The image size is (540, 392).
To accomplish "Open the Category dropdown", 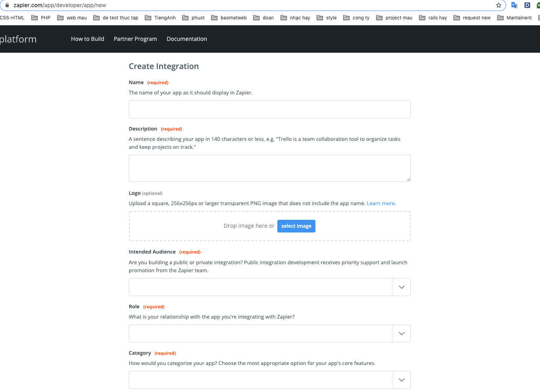I will tap(402, 380).
